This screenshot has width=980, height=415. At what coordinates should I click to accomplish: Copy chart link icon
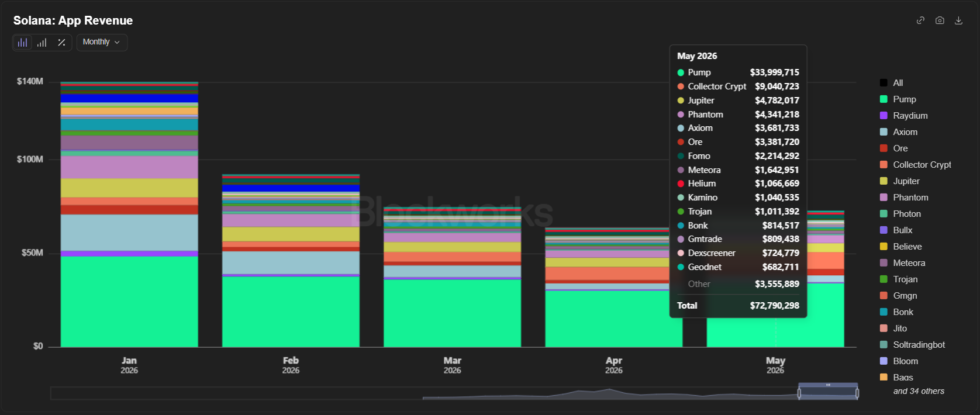920,20
